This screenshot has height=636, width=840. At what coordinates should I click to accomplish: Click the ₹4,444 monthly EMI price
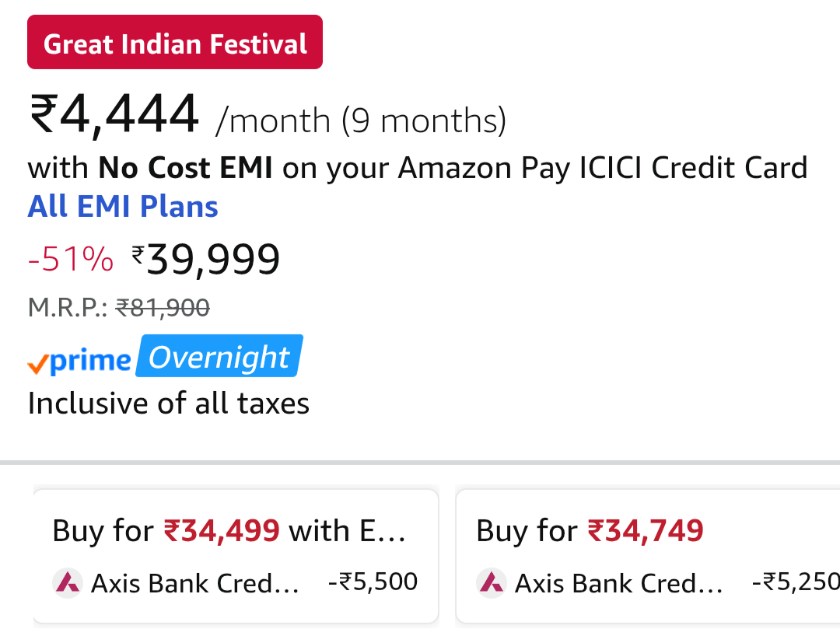114,114
